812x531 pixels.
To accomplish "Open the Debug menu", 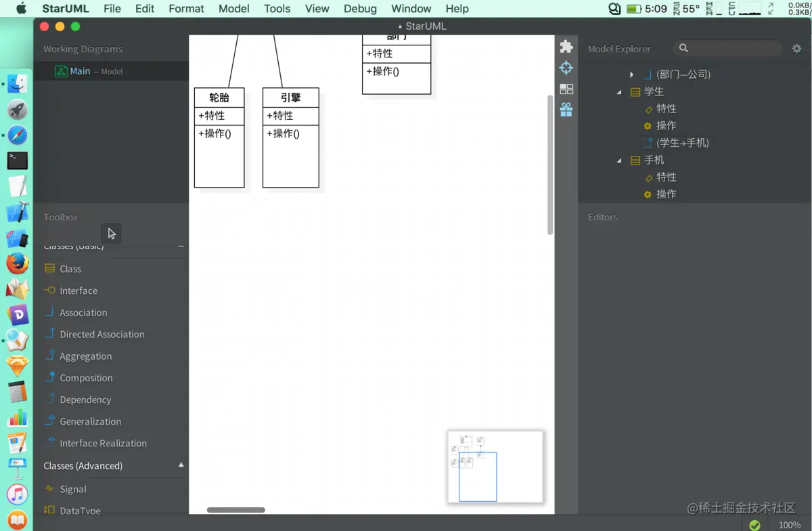I will click(360, 9).
